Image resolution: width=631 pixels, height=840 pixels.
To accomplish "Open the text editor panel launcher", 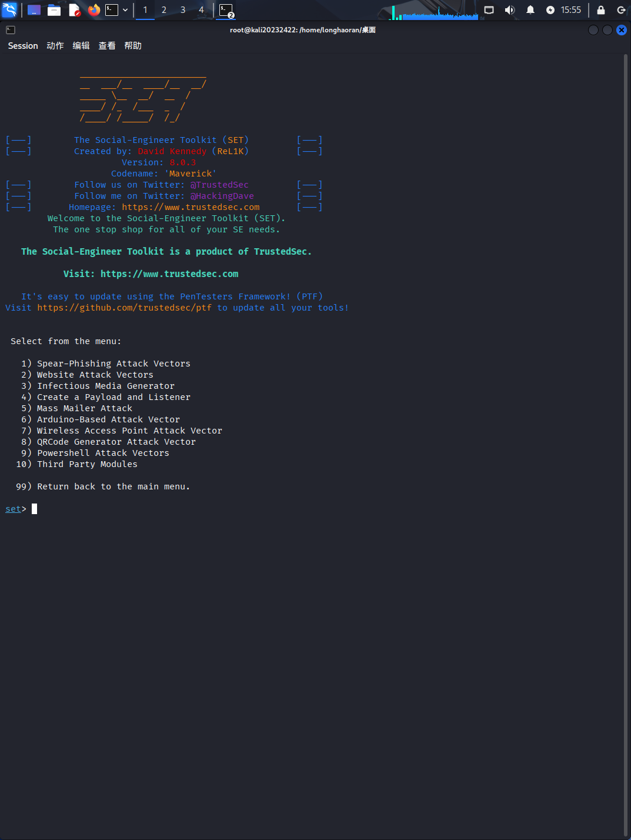I will [74, 10].
